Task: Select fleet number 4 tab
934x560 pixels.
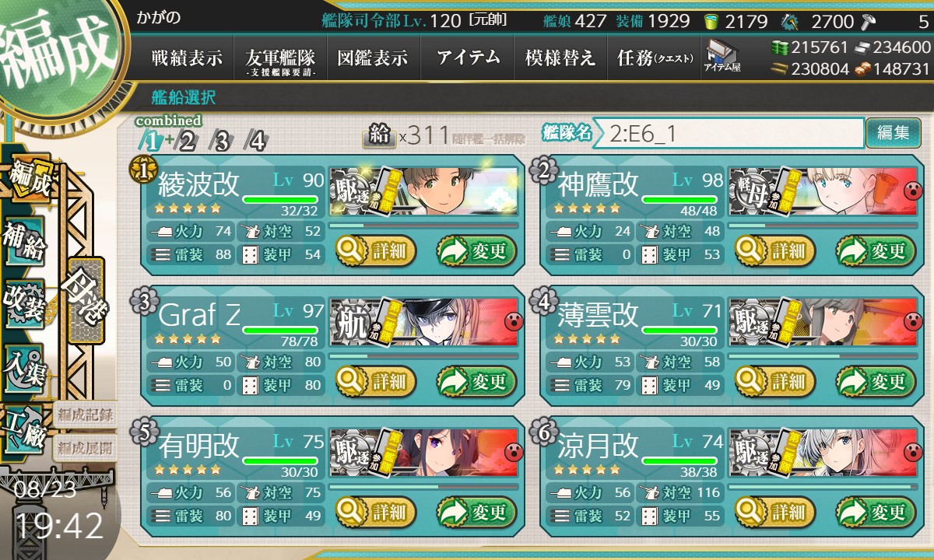Action: (256, 141)
